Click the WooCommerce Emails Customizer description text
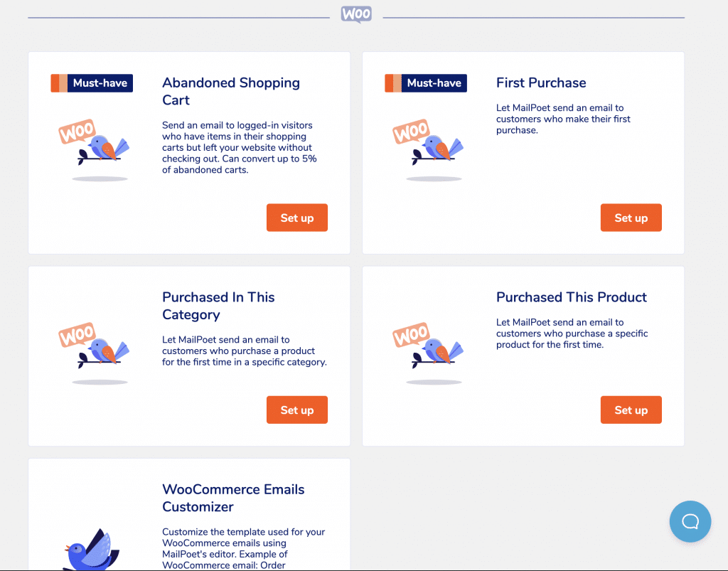Screen dimensions: 728x571 (x=243, y=548)
